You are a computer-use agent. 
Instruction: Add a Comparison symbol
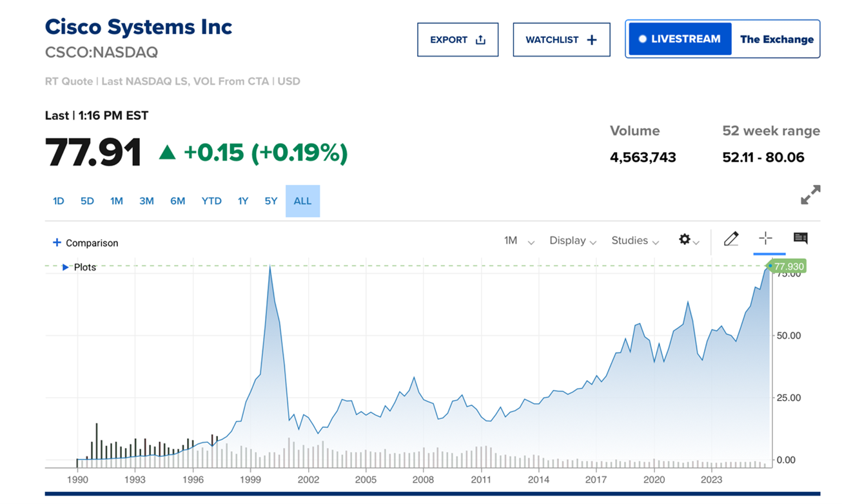click(86, 243)
